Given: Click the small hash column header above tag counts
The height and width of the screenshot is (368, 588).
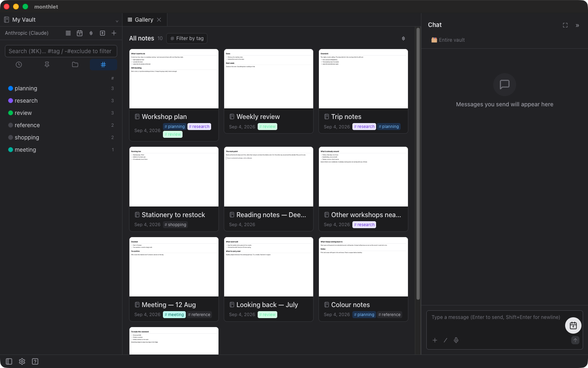Looking at the screenshot, I should [x=113, y=78].
